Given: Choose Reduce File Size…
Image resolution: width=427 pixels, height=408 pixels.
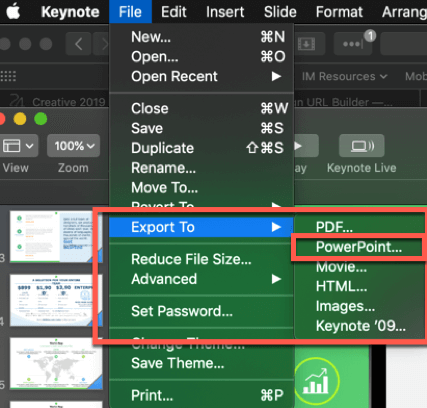Looking at the screenshot, I should click(201, 259).
